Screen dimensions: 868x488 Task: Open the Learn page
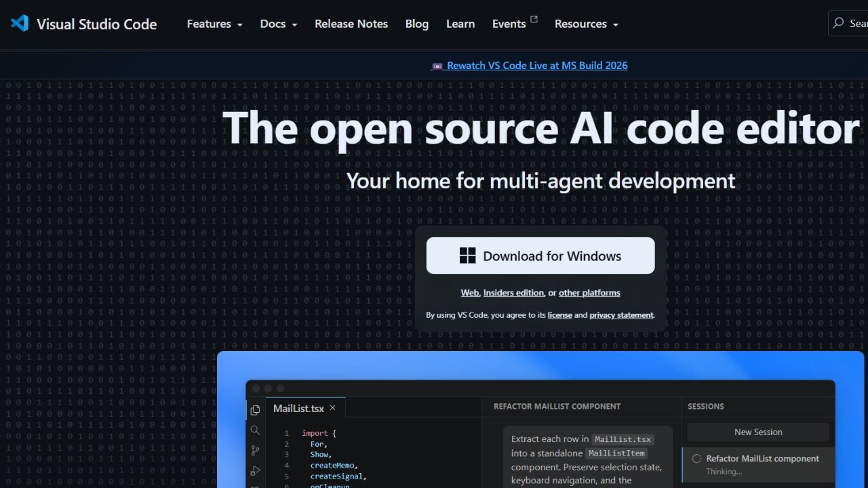(460, 24)
